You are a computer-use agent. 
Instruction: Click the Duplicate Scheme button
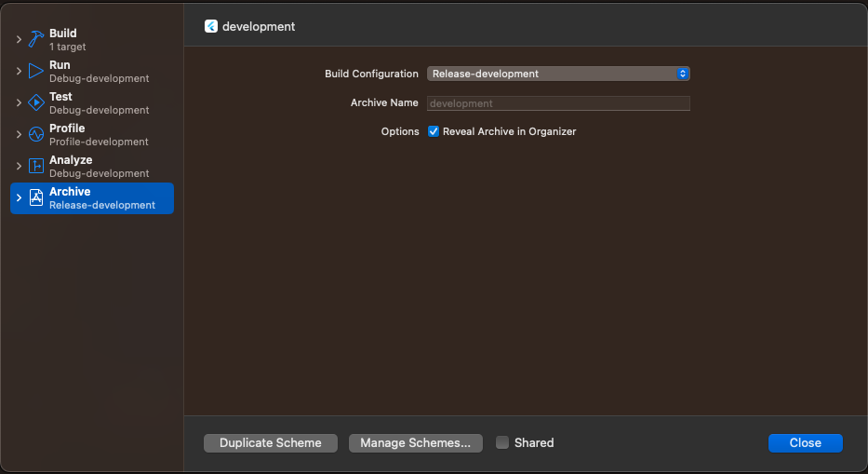pos(271,443)
